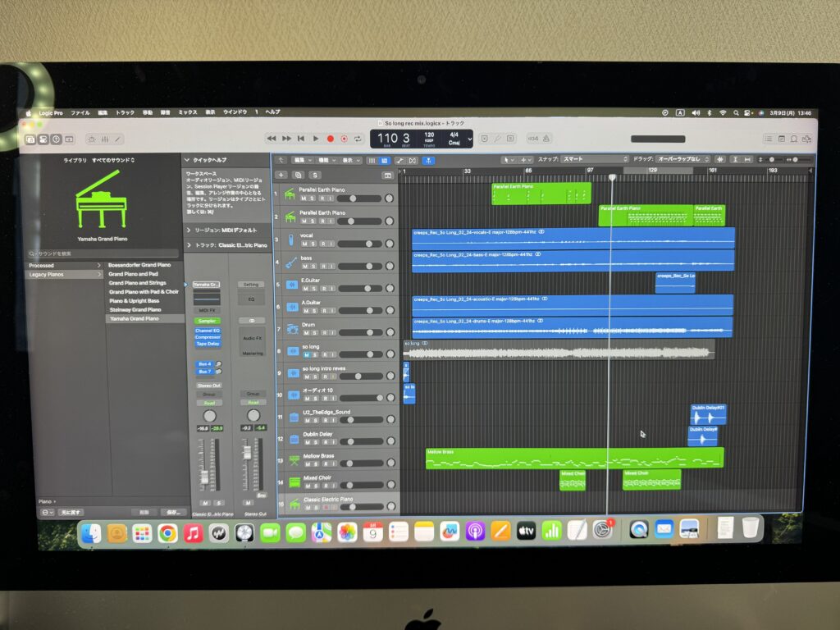This screenshot has height=630, width=840.
Task: Collapse the クイックヘルプ section
Action: (x=187, y=160)
